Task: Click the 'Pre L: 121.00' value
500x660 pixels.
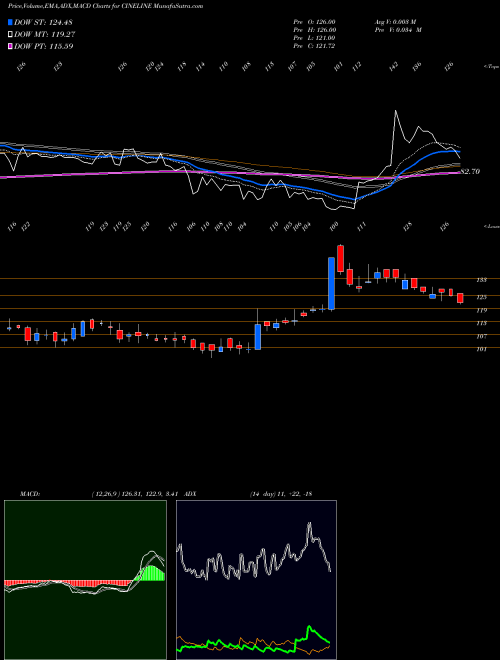Action: point(314,37)
